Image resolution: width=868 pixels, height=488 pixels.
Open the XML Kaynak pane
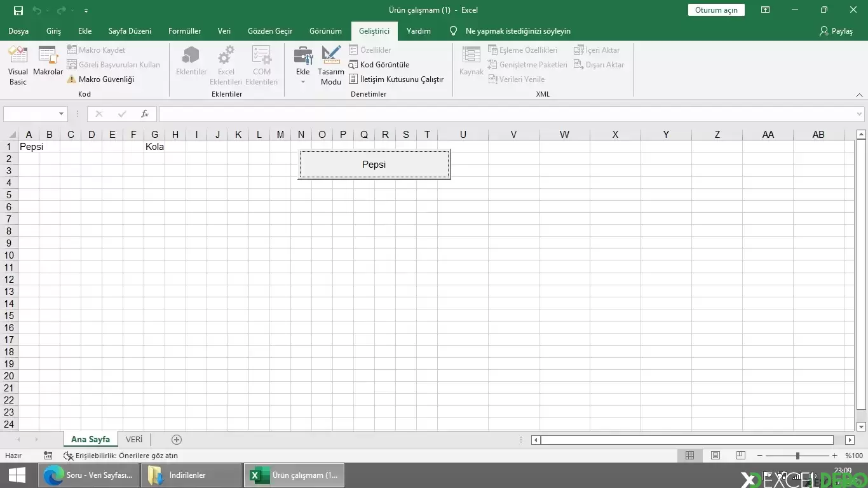pyautogui.click(x=471, y=61)
